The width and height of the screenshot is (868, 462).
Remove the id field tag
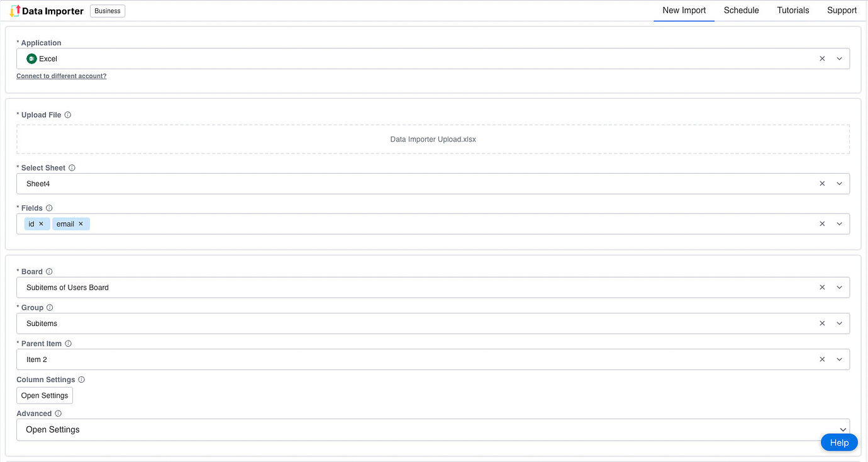click(41, 223)
